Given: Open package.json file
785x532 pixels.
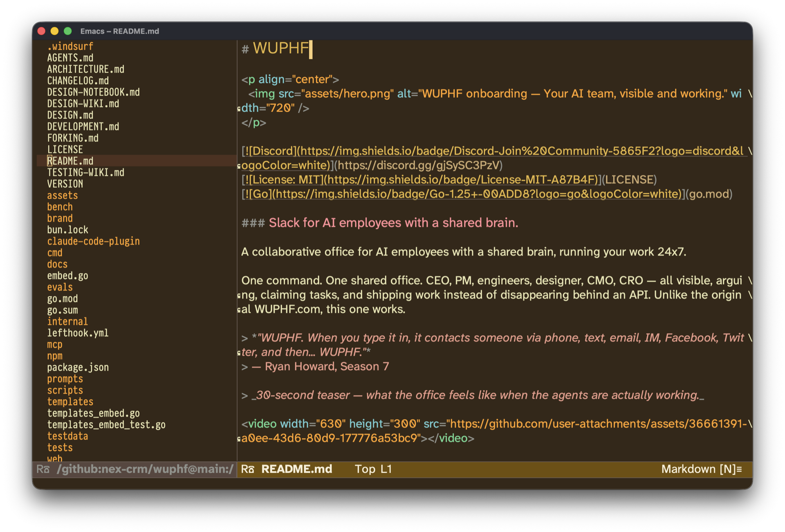Looking at the screenshot, I should pos(78,367).
